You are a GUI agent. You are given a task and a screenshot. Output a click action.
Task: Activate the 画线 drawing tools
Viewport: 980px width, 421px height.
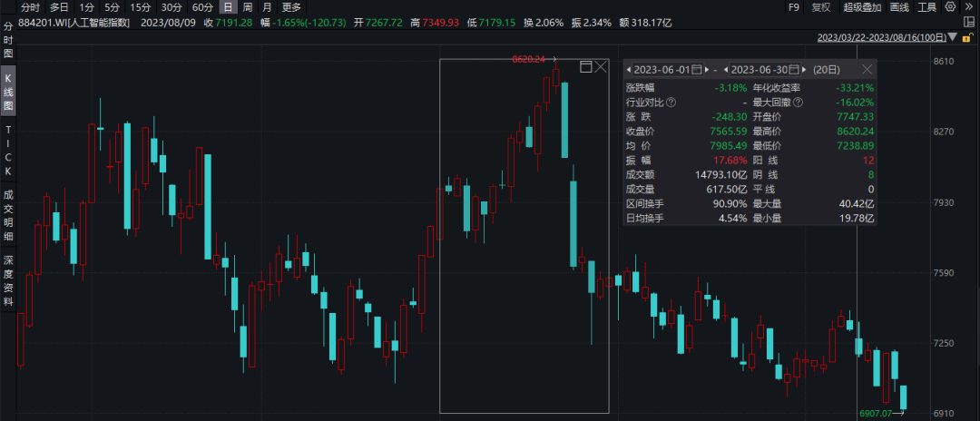coord(898,7)
